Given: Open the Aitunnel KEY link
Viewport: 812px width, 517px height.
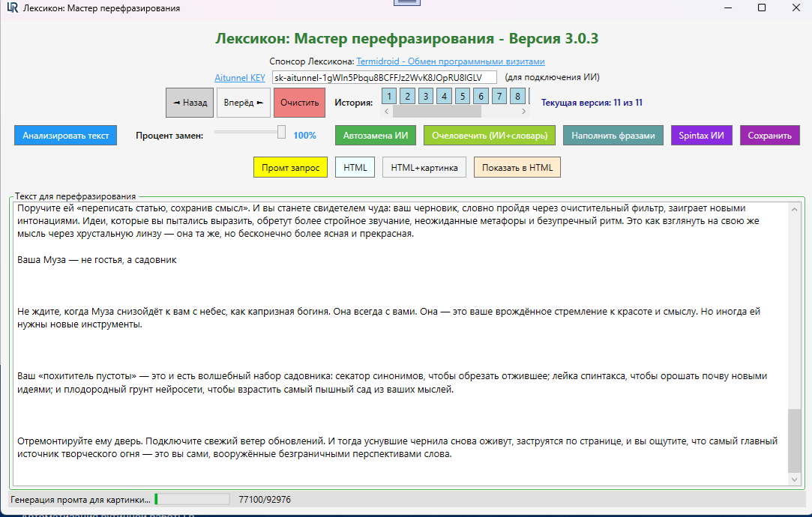Looking at the screenshot, I should click(x=240, y=77).
